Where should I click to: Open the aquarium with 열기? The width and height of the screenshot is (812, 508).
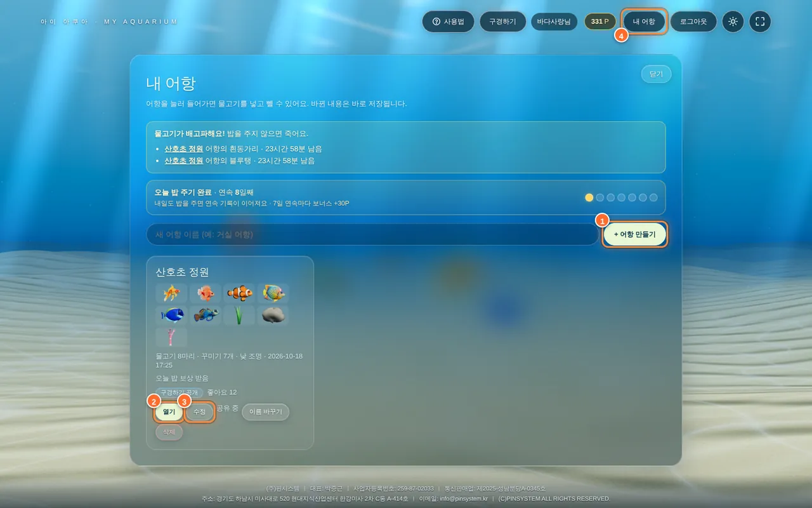pyautogui.click(x=169, y=411)
